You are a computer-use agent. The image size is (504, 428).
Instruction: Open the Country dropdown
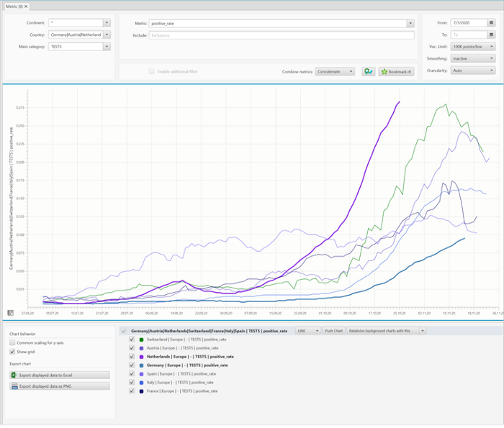[107, 35]
